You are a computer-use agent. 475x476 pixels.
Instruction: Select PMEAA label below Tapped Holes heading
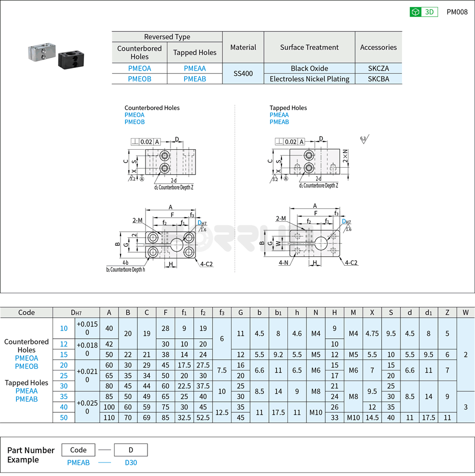[279, 115]
